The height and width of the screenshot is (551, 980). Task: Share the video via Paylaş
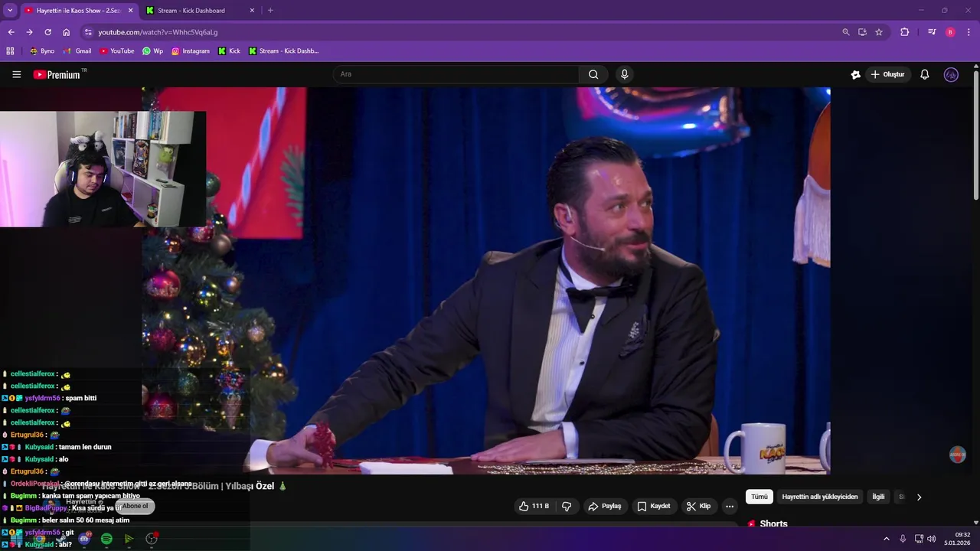pyautogui.click(x=604, y=506)
